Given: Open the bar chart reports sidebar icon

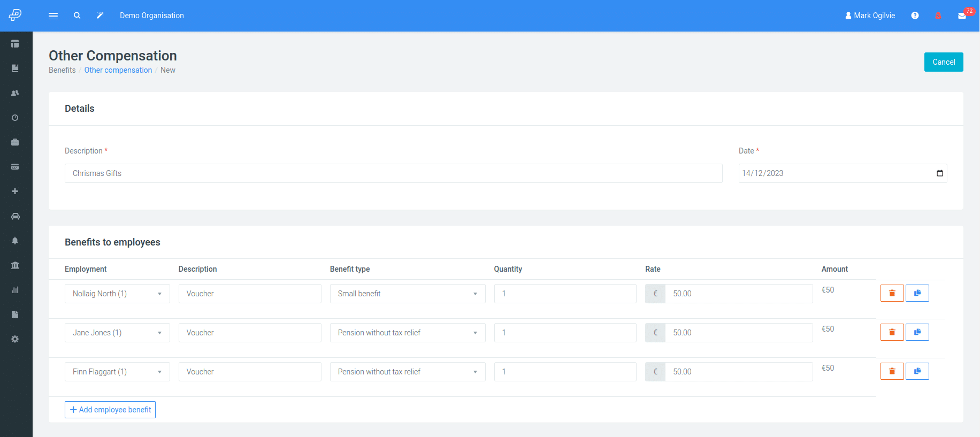Looking at the screenshot, I should [x=15, y=290].
